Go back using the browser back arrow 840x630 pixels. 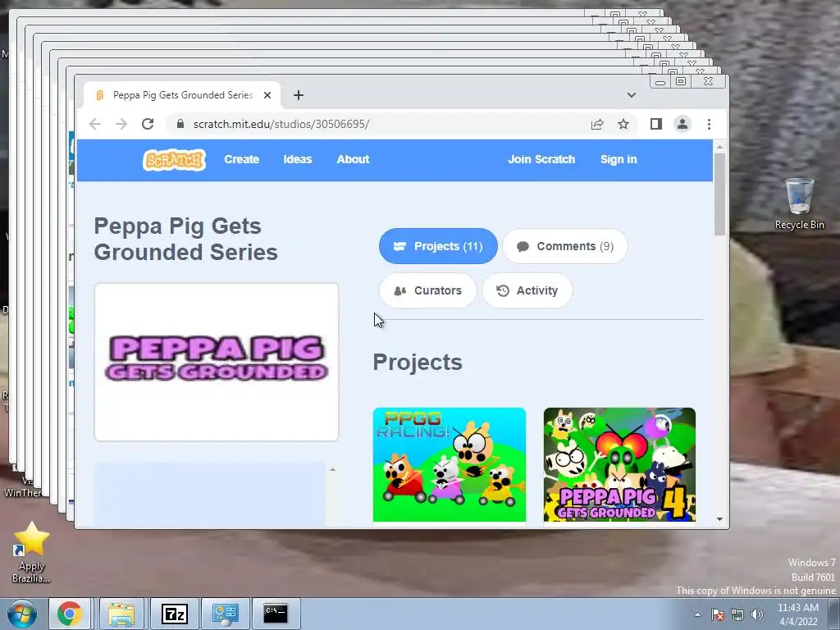coord(95,125)
